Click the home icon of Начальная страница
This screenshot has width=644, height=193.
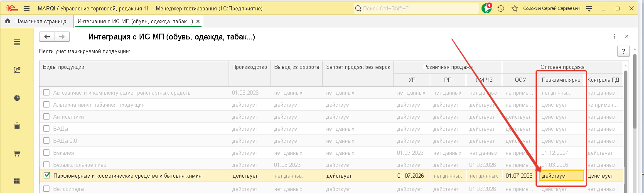pos(7,21)
